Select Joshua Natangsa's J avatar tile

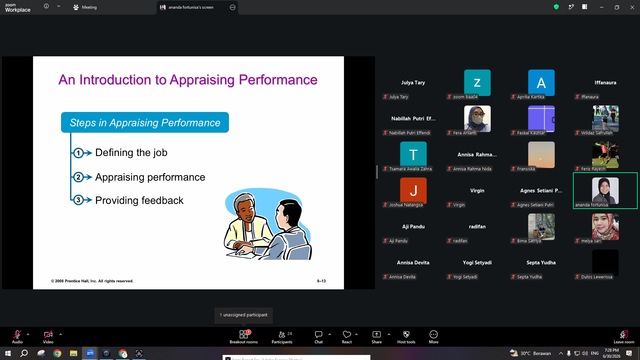[x=413, y=191]
